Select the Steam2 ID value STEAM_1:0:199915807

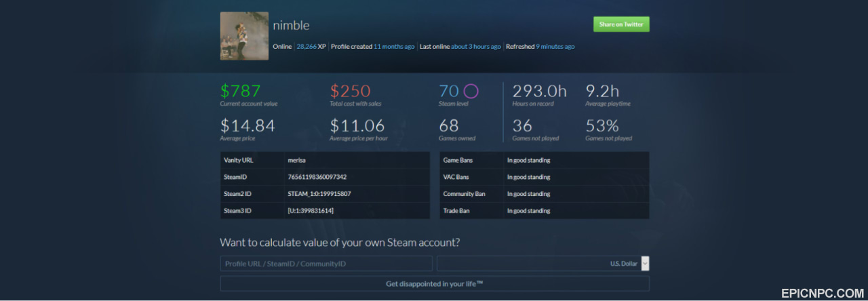pos(319,194)
